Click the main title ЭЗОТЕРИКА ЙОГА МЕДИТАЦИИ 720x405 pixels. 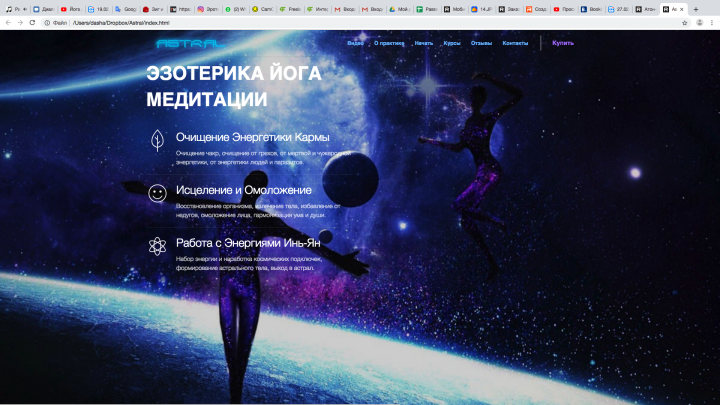pos(234,86)
